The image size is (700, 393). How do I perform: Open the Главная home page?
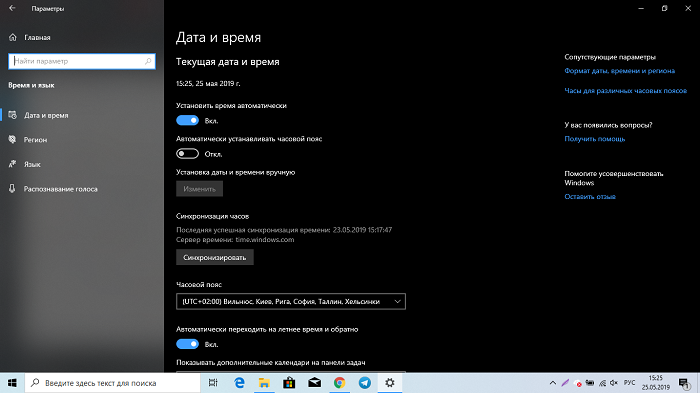tap(29, 38)
